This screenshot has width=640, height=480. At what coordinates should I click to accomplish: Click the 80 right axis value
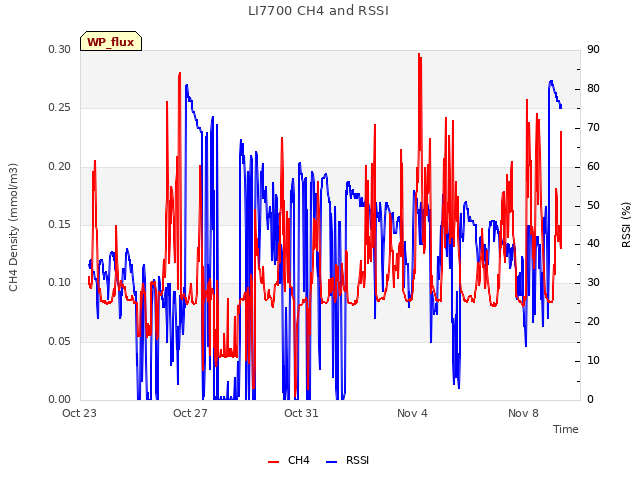593,88
